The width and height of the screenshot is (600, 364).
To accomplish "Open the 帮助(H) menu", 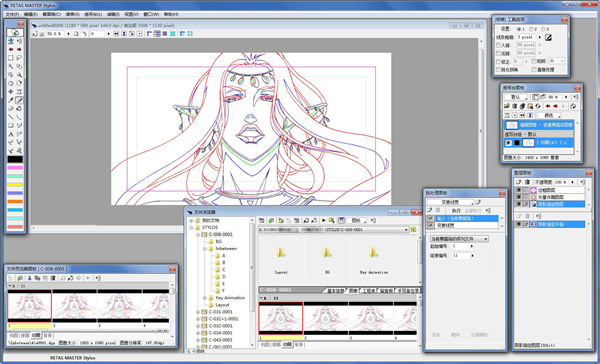I will click(171, 14).
